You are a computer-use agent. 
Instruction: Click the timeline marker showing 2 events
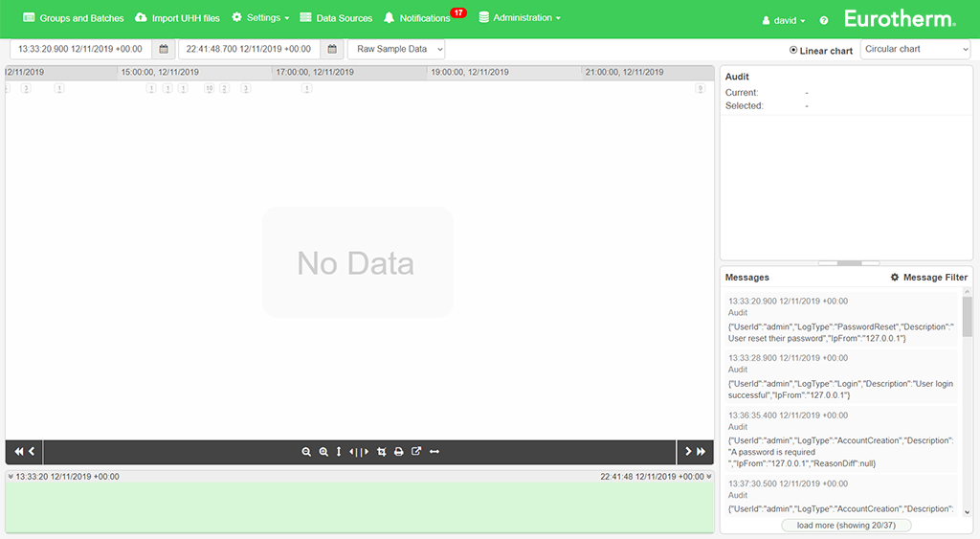click(x=224, y=88)
